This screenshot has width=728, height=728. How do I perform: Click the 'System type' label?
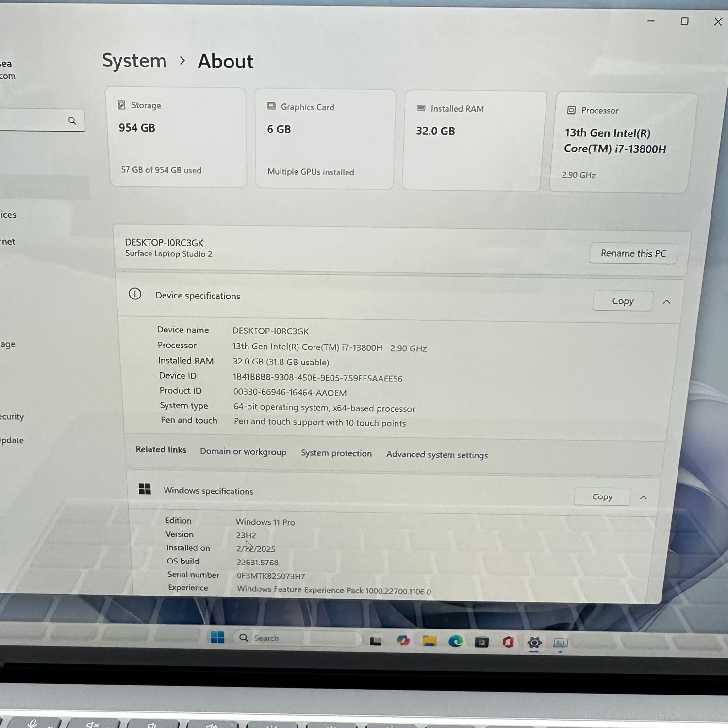point(184,406)
